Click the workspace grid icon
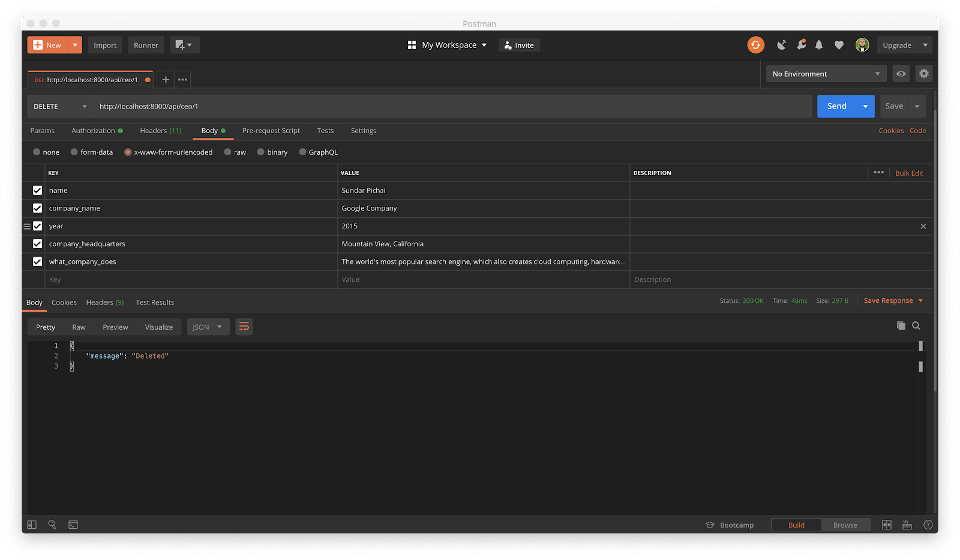The width and height of the screenshot is (960, 560). [412, 45]
